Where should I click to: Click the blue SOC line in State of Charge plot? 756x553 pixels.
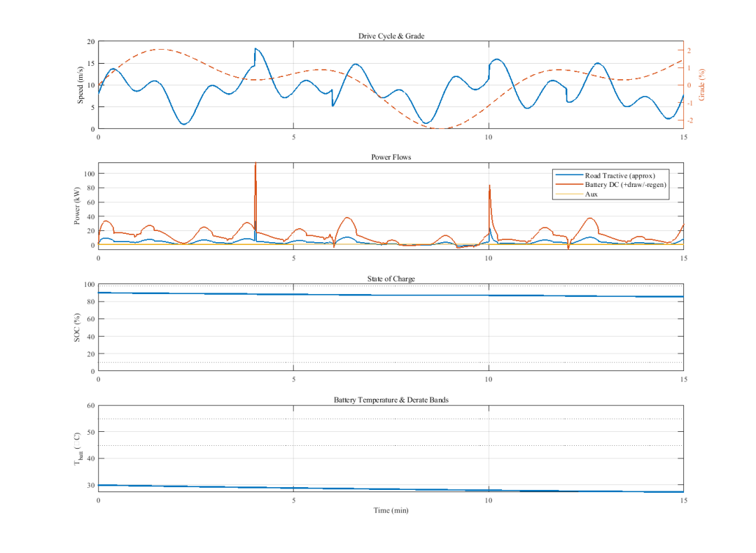pyautogui.click(x=391, y=295)
